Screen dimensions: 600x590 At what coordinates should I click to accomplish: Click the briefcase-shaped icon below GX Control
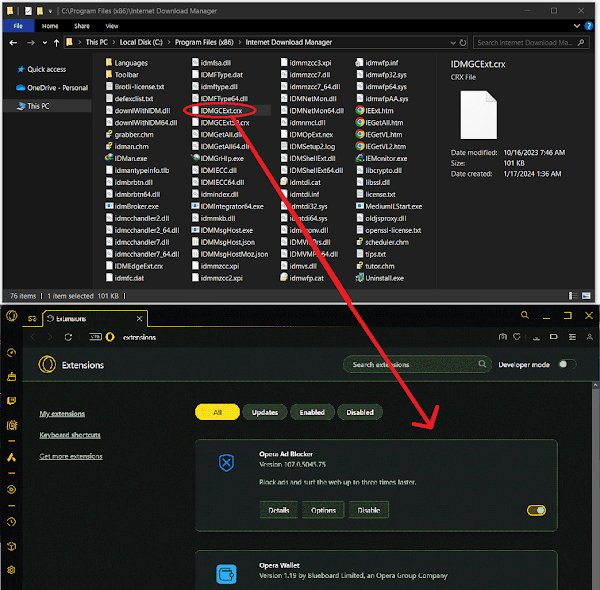[11, 376]
